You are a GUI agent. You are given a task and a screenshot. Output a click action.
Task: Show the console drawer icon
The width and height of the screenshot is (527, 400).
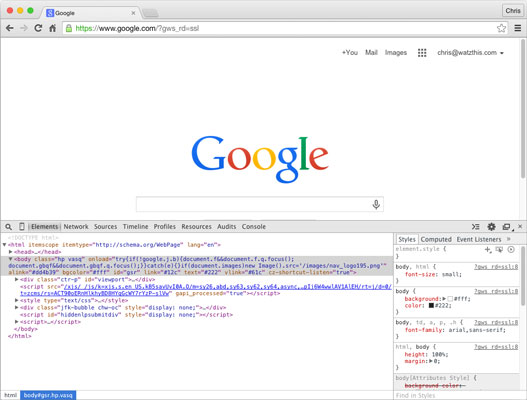click(475, 227)
